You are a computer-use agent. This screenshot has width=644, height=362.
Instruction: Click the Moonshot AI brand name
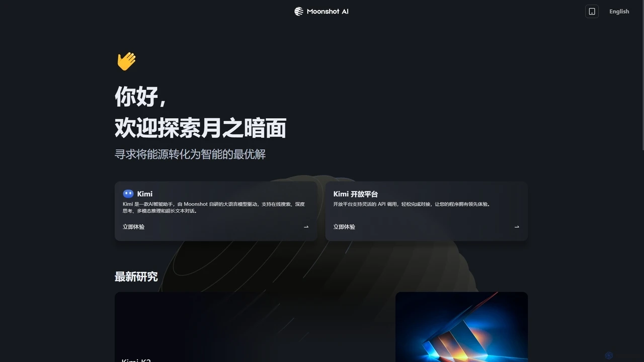pyautogui.click(x=328, y=12)
